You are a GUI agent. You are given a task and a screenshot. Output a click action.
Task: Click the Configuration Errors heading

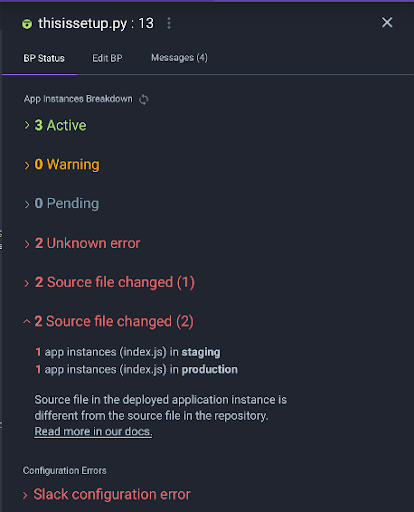point(65,471)
